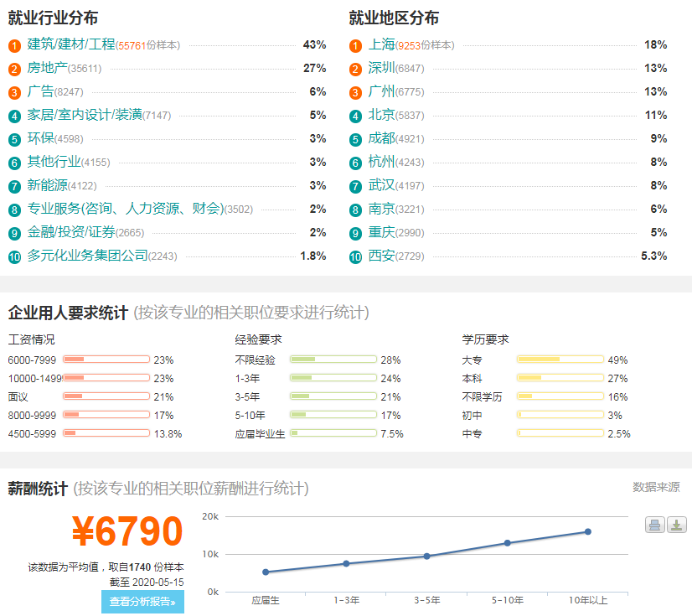Open the 成都 region link
692x616 pixels.
tap(382, 137)
